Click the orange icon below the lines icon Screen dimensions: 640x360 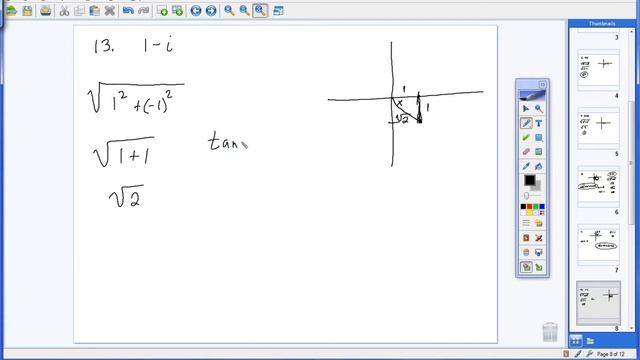pyautogui.click(x=526, y=238)
